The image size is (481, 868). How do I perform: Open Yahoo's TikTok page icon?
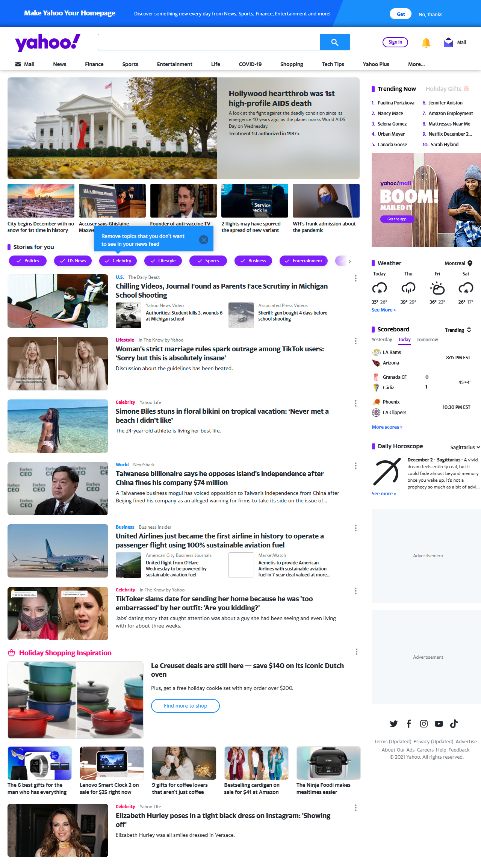tap(454, 724)
